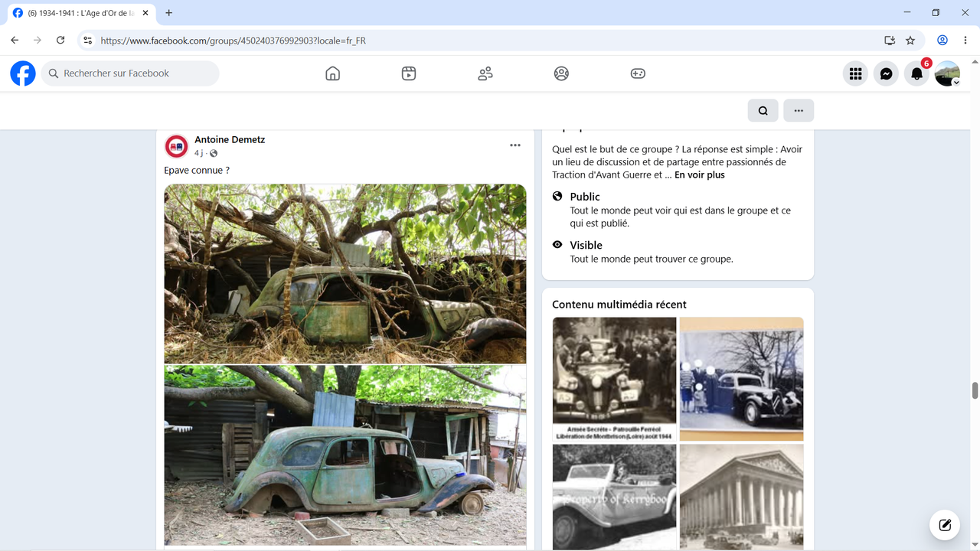Open options menu on Antoine Demetz's post

point(515,145)
